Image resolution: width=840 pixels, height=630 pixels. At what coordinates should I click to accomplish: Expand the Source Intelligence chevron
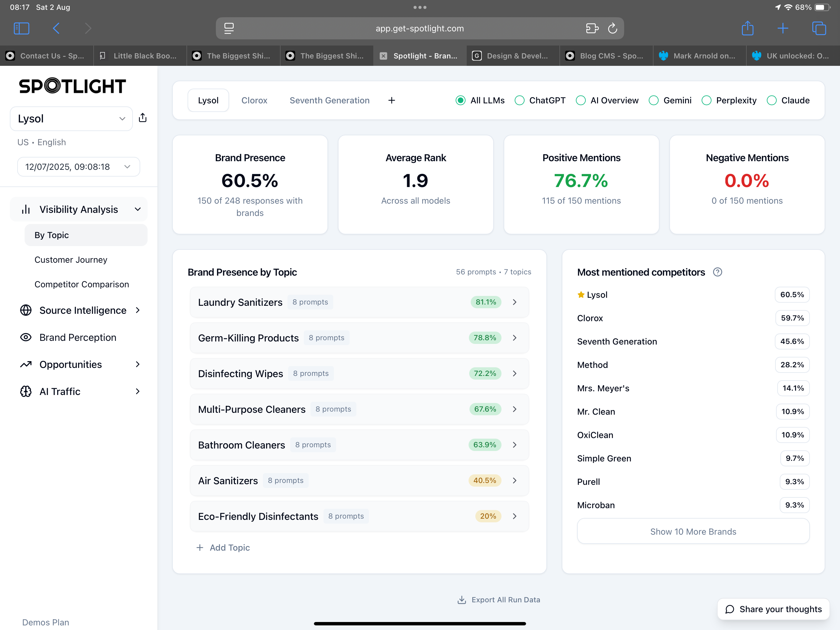[x=138, y=310]
